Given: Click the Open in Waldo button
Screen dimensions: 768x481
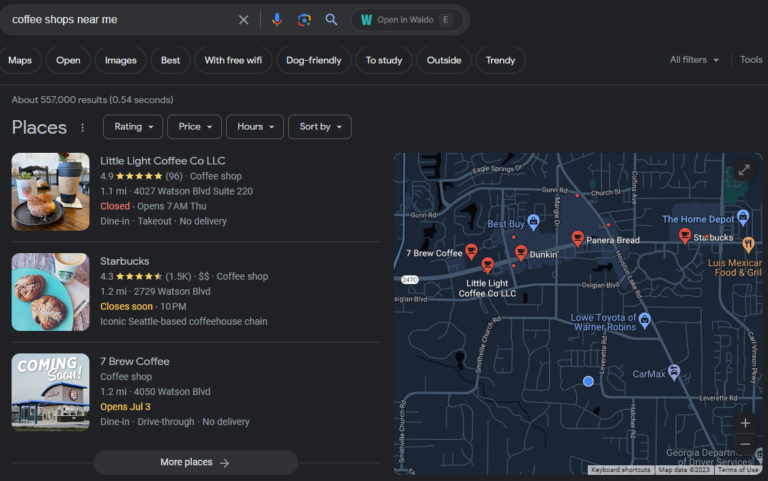Looking at the screenshot, I should [407, 20].
